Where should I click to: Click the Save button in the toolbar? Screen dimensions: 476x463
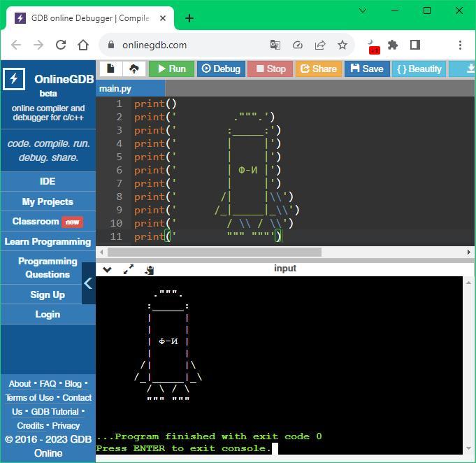click(367, 69)
